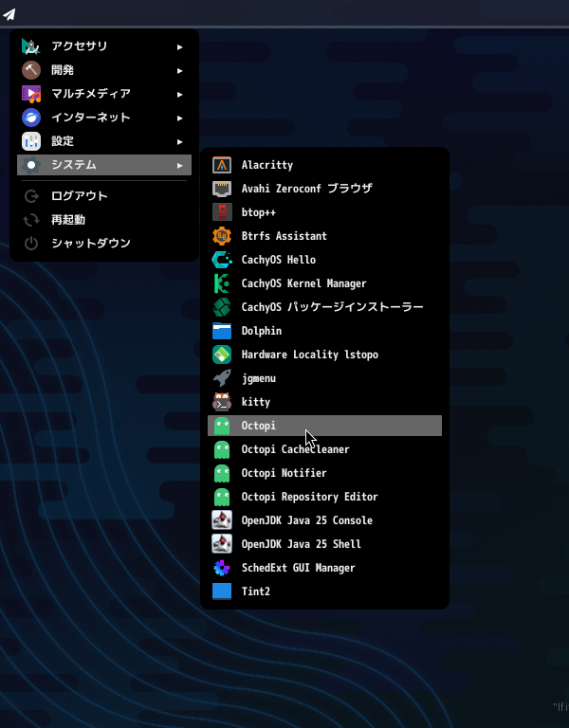Expand the マルチメディア submenu arrow
This screenshot has height=728, width=569.
point(180,94)
